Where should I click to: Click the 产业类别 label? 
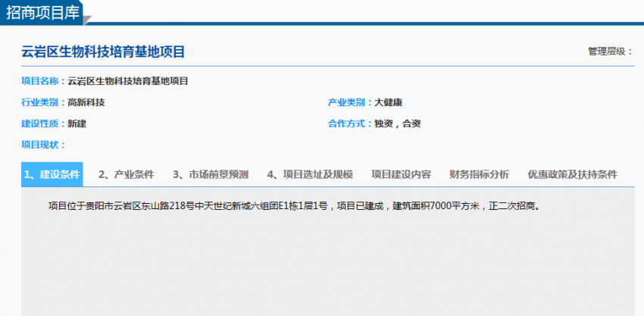click(x=350, y=102)
